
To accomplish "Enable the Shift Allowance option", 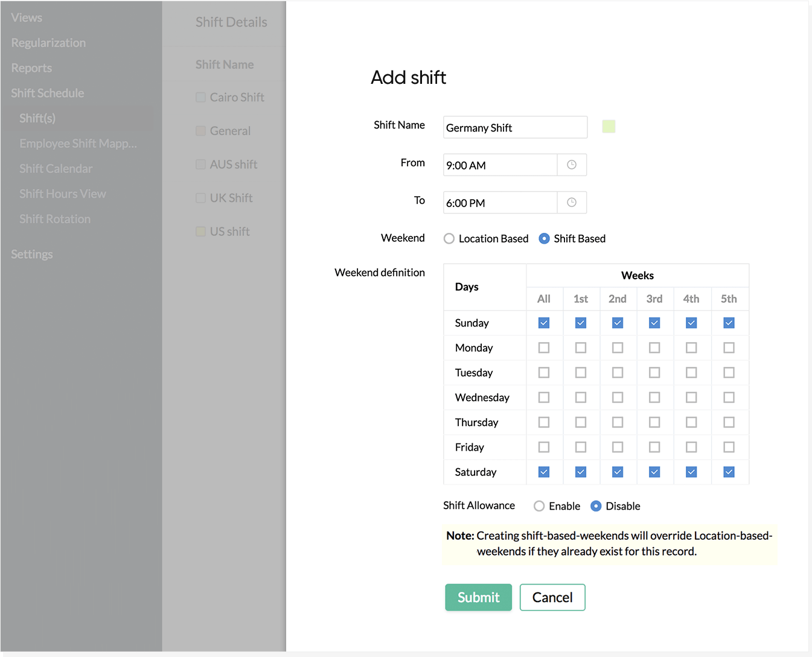I will tap(539, 506).
